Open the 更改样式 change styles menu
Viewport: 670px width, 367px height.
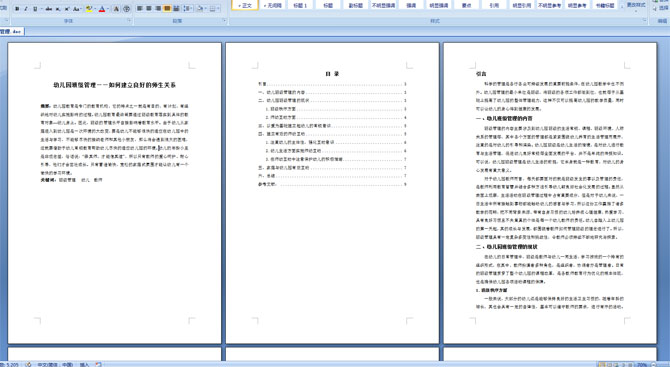pyautogui.click(x=636, y=5)
